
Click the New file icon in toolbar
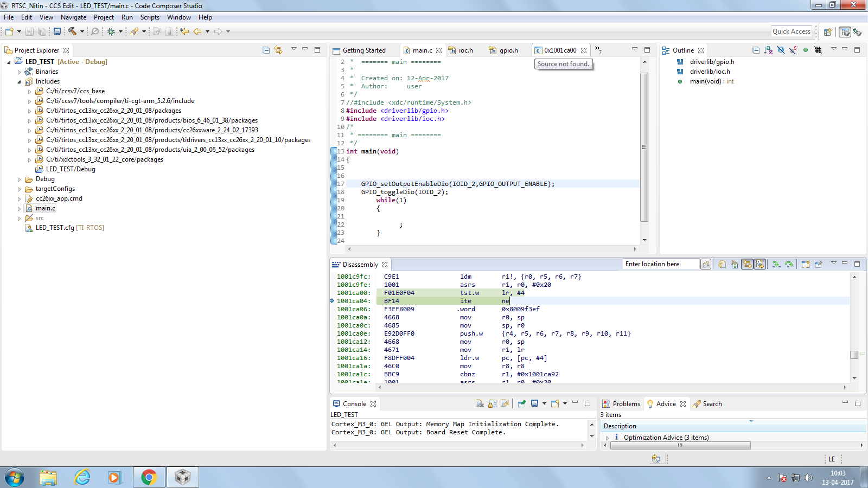[9, 31]
